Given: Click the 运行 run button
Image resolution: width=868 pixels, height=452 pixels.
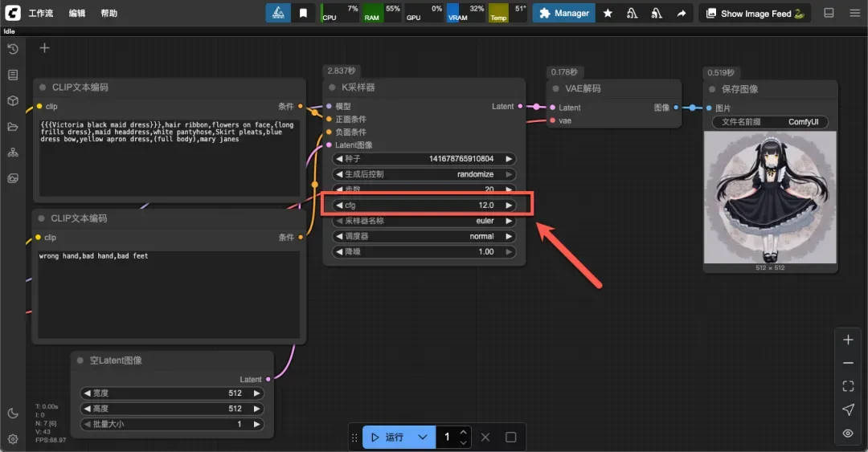Looking at the screenshot, I should tap(387, 437).
